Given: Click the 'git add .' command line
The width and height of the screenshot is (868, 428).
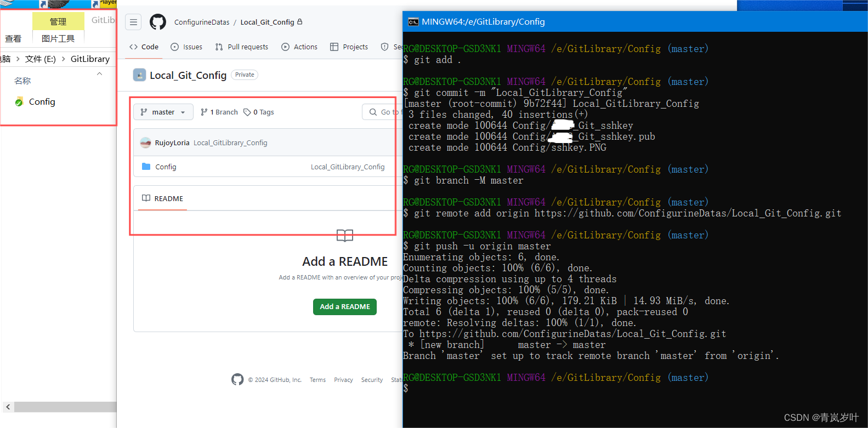Looking at the screenshot, I should pos(432,60).
